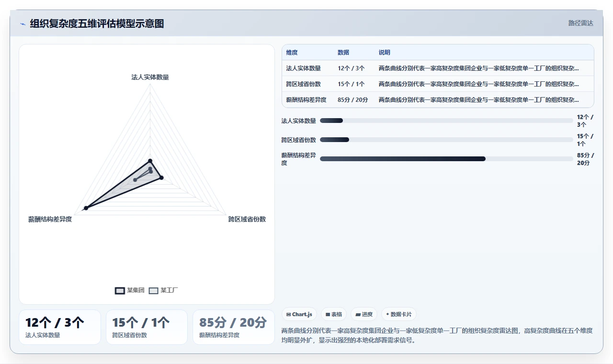Click 某集团 data point on 法人实体数量 axis
The image size is (613, 364).
click(150, 161)
